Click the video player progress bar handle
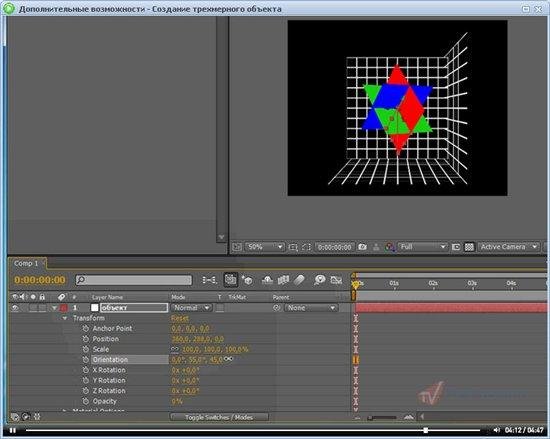 [x=425, y=430]
